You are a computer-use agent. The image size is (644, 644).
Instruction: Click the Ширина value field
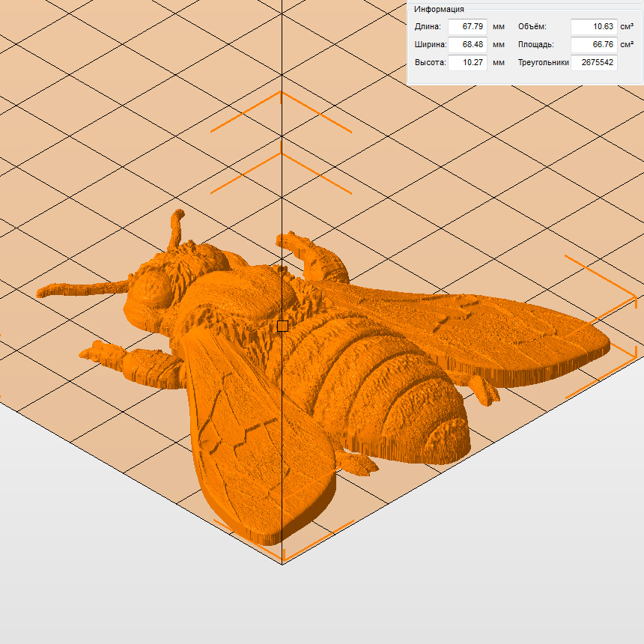point(467,45)
